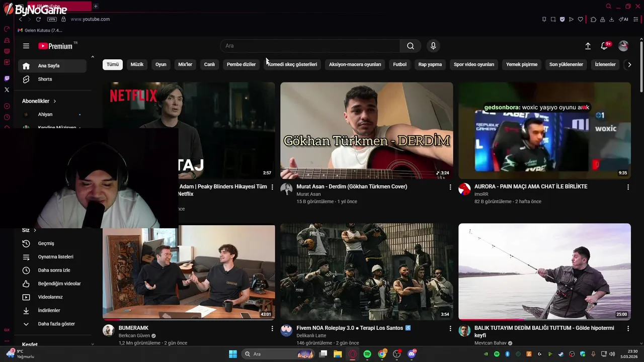Go back with browser back arrow

point(21,19)
